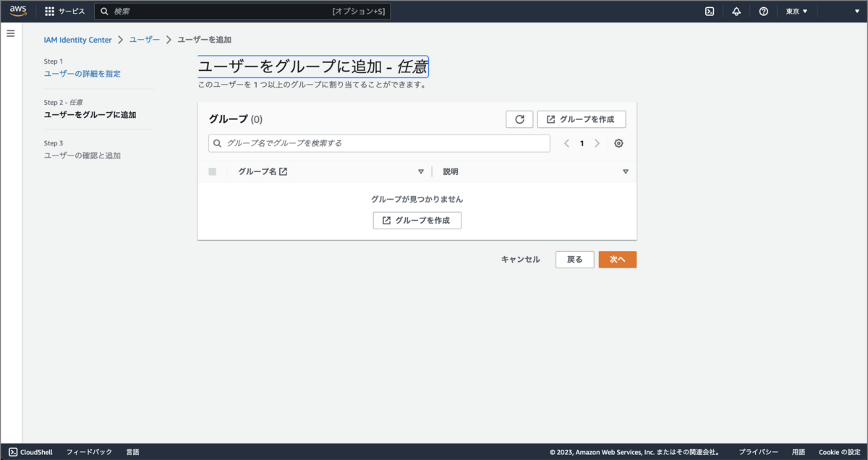Proceed with the orange 次へ button
The height and width of the screenshot is (460, 868).
(x=618, y=260)
